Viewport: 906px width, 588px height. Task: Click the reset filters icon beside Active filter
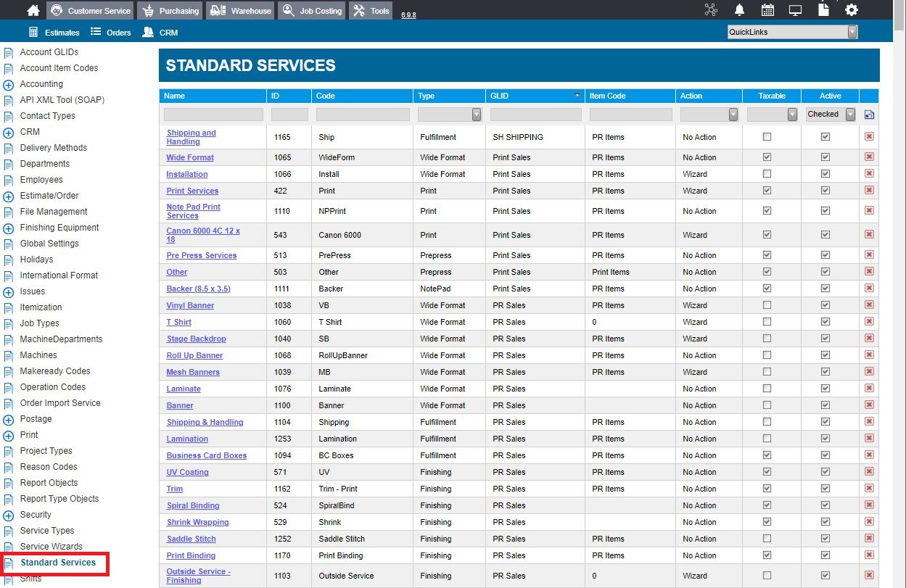click(x=869, y=115)
